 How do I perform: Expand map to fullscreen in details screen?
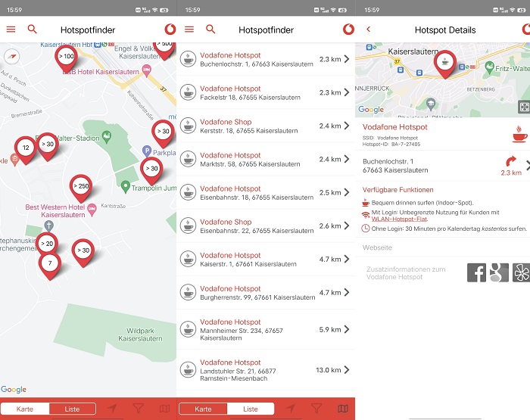(524, 107)
